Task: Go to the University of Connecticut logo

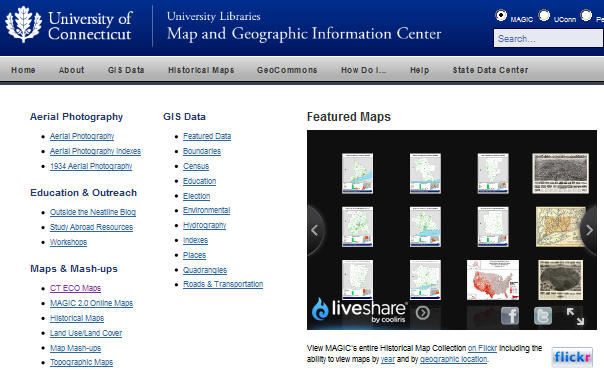Action: 69,25
